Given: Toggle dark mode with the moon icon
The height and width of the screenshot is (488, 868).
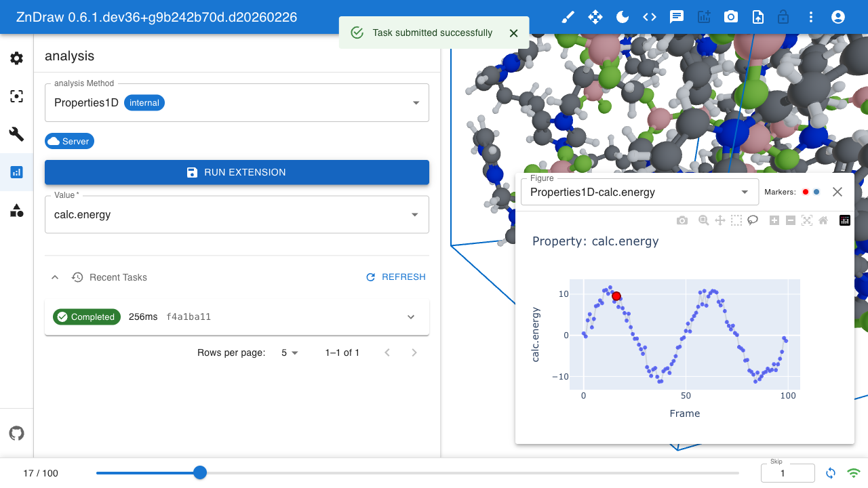Looking at the screenshot, I should (x=623, y=17).
